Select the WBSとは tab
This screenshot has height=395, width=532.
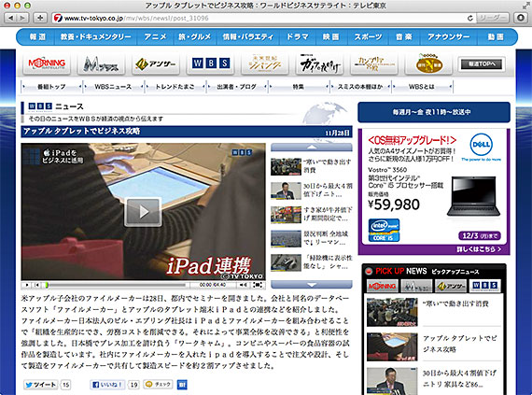[422, 87]
